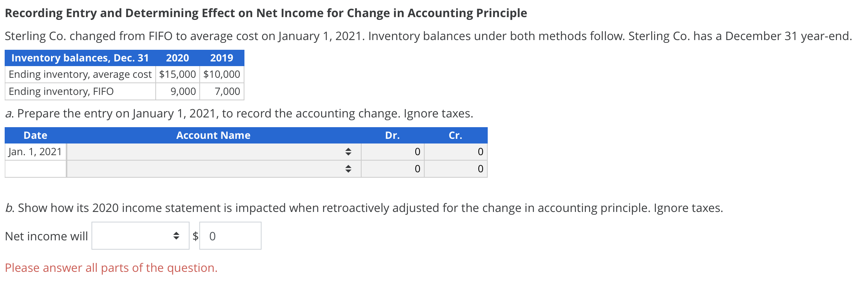Click the Cr. amount field in the first row
868x287 pixels.
pos(455,152)
